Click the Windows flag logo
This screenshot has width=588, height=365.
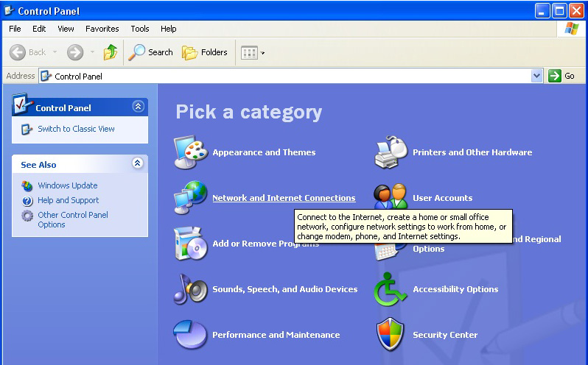pos(571,29)
